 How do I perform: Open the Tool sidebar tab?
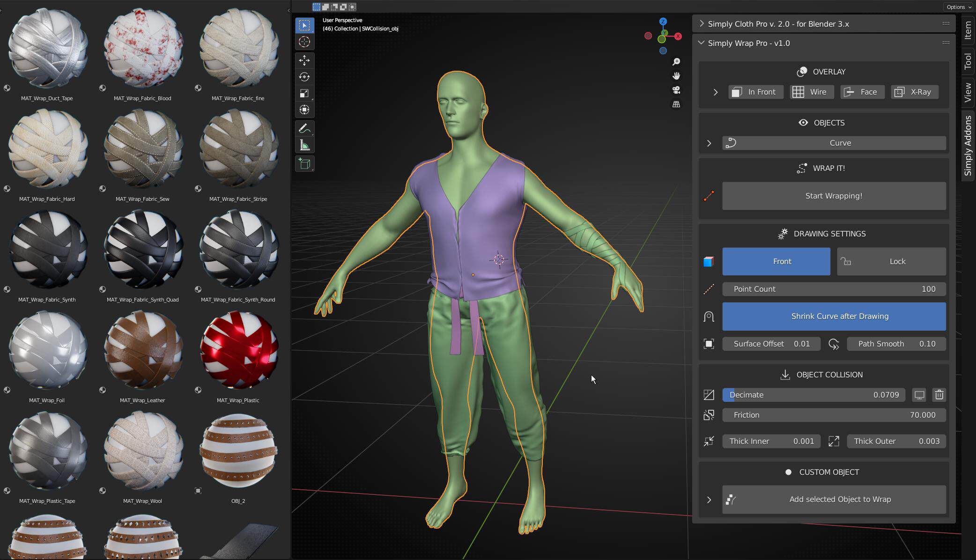click(968, 61)
